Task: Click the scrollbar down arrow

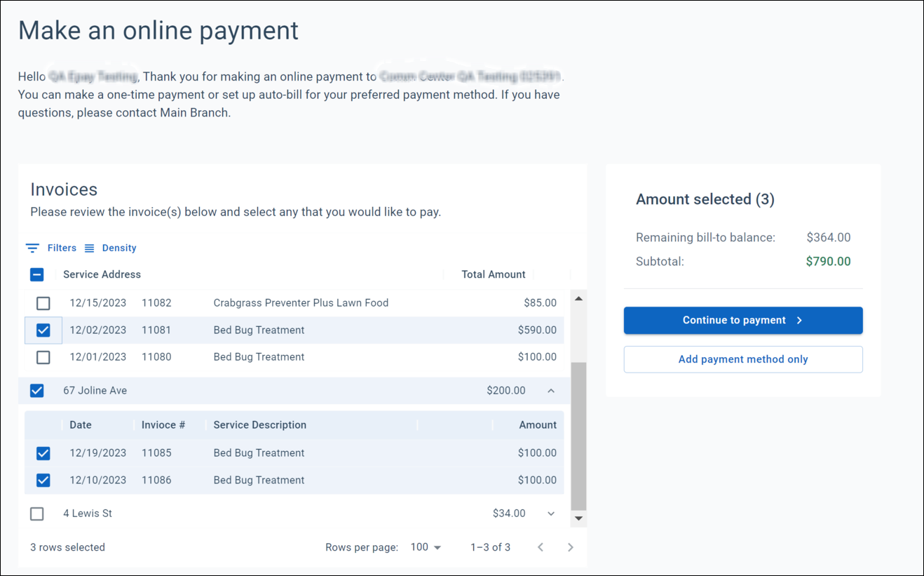Action: 578,517
